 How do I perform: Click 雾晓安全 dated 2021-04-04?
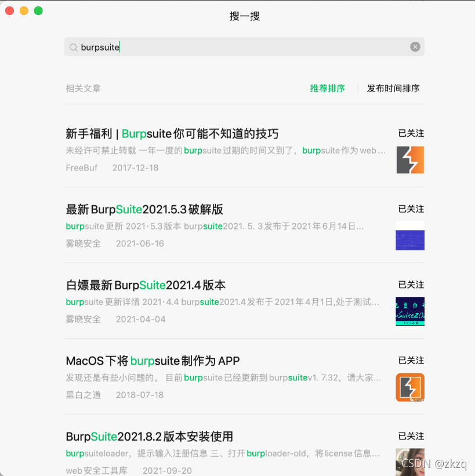tap(83, 319)
